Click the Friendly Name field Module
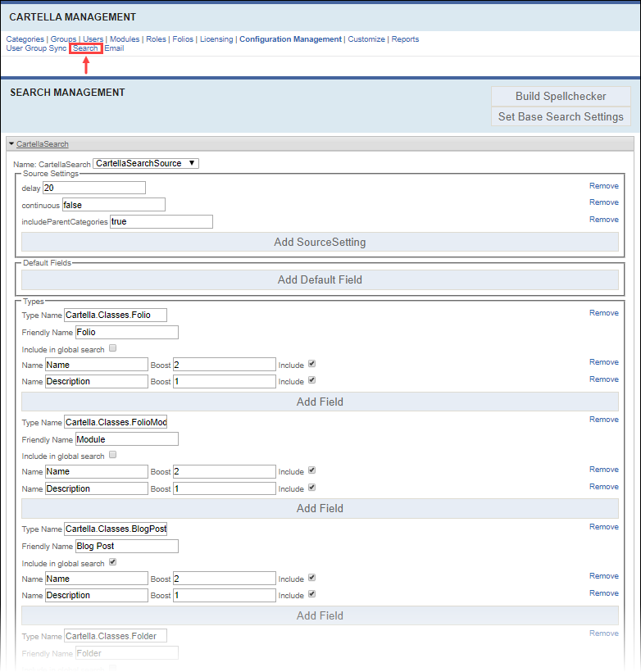This screenshot has height=672, width=641. 127,439
